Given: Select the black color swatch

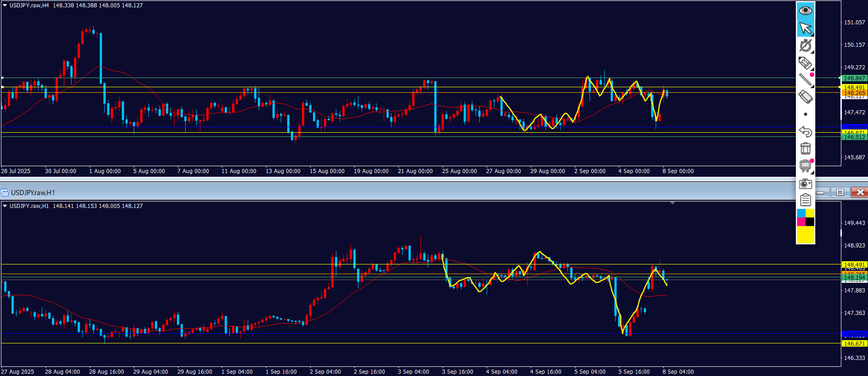Looking at the screenshot, I should click(810, 222).
